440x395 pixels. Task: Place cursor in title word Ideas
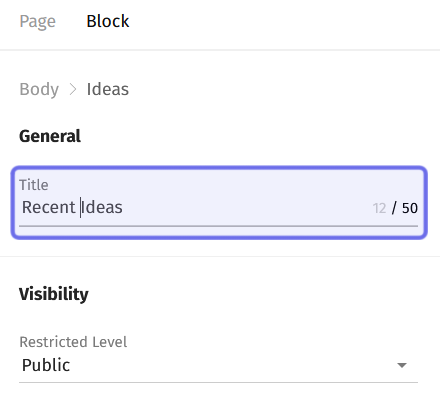pos(102,207)
